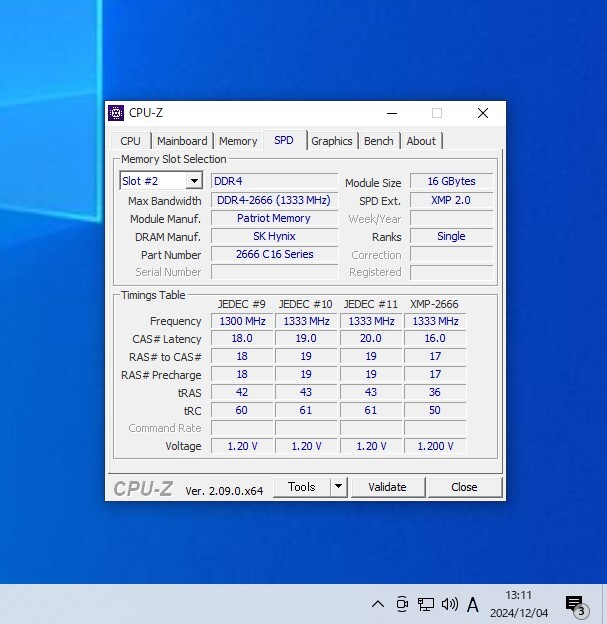
Task: Switch to the Graphics tab
Action: 332,141
